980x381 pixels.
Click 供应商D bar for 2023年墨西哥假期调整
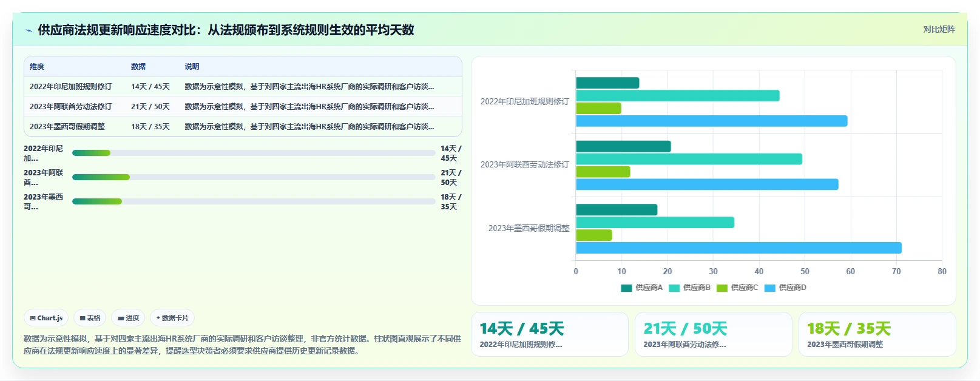click(738, 248)
